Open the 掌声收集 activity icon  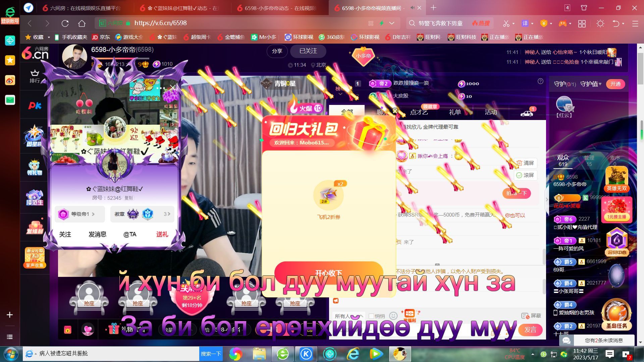pyautogui.click(x=35, y=258)
